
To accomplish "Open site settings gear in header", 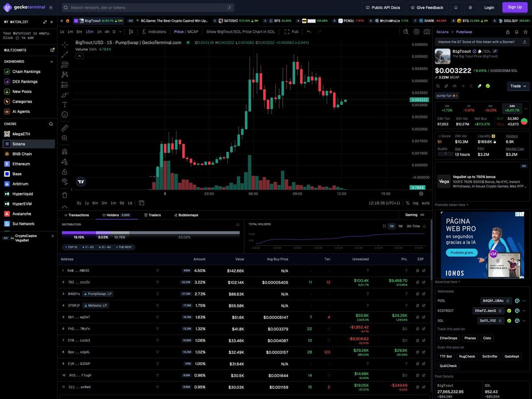I will (x=470, y=8).
